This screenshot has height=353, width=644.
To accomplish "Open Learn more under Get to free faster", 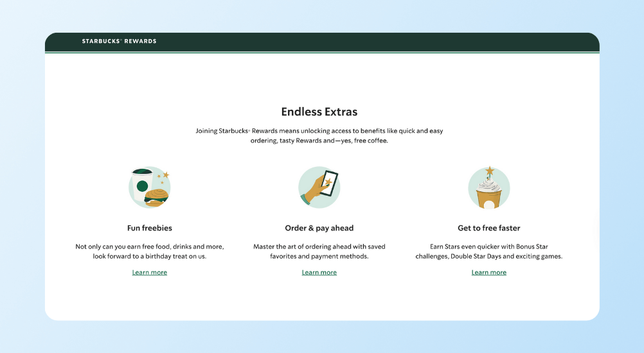I will 488,272.
